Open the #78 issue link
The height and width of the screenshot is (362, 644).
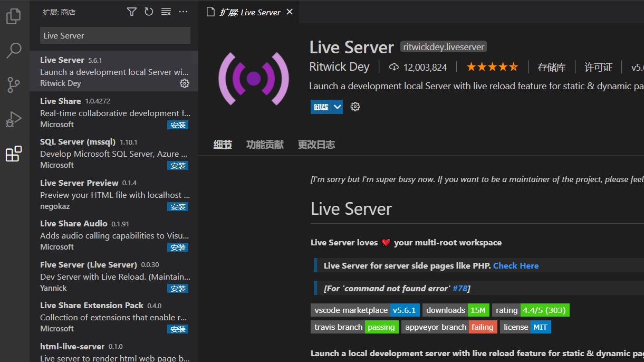point(460,288)
